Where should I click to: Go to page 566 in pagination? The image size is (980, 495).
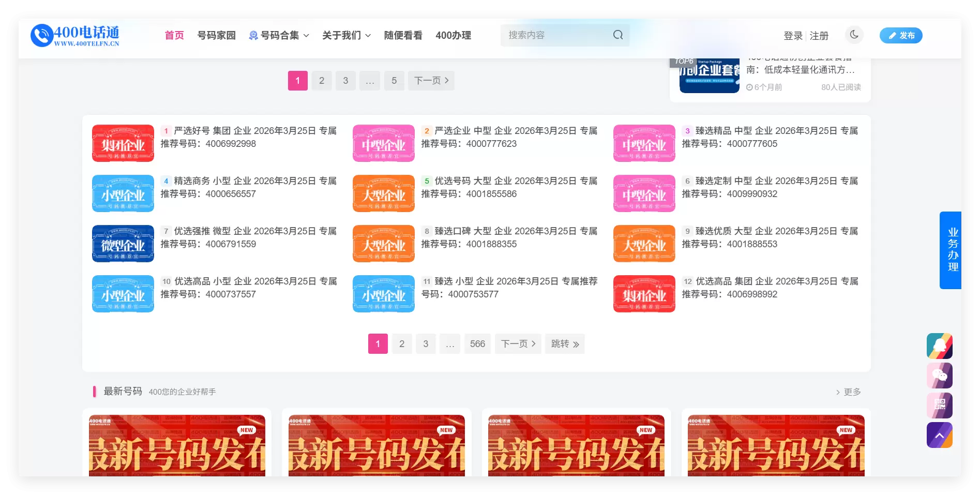pyautogui.click(x=477, y=344)
